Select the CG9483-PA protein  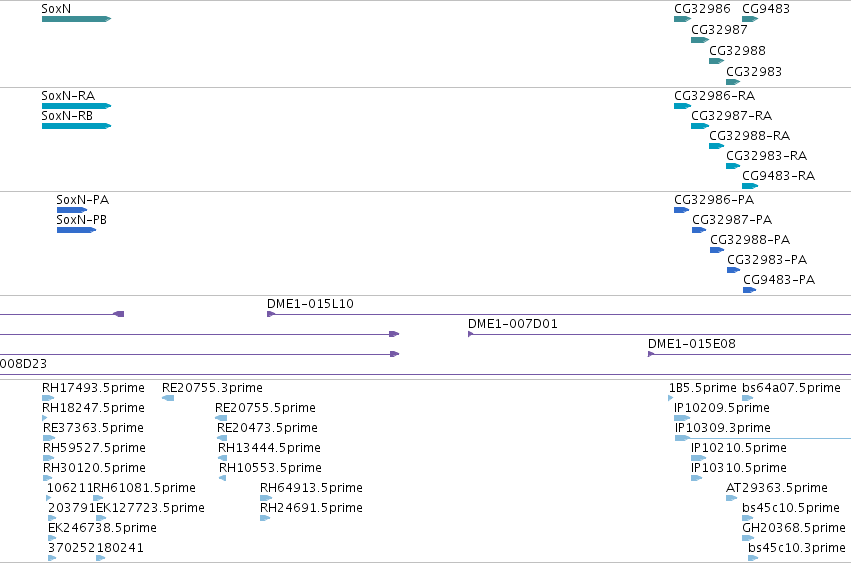coord(750,290)
